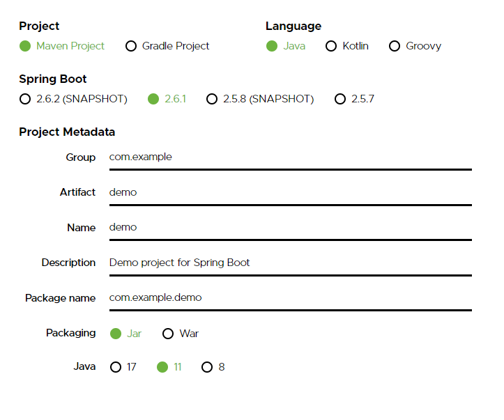Choose Gradle Project radio button
This screenshot has height=420, width=504.
coord(131,46)
